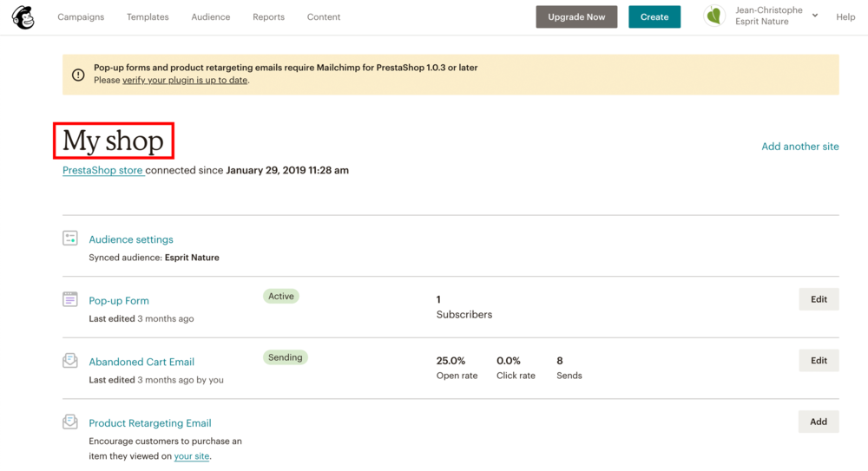The height and width of the screenshot is (471, 868).
Task: Follow the Add another site link
Action: (799, 147)
